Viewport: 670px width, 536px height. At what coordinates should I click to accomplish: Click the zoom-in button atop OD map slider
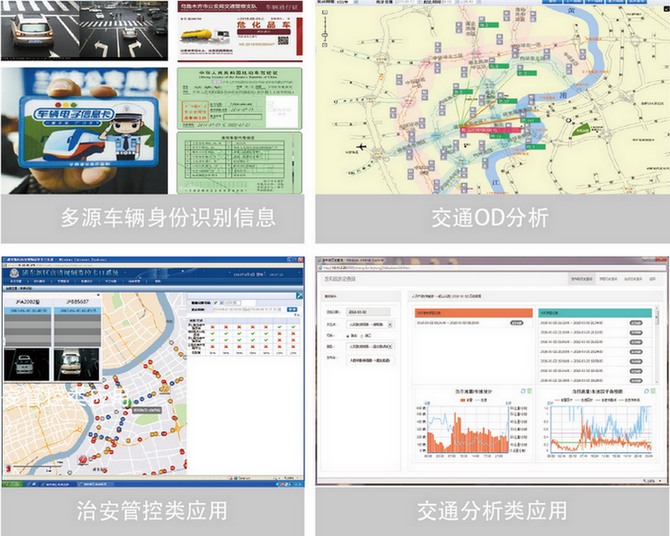click(x=325, y=12)
